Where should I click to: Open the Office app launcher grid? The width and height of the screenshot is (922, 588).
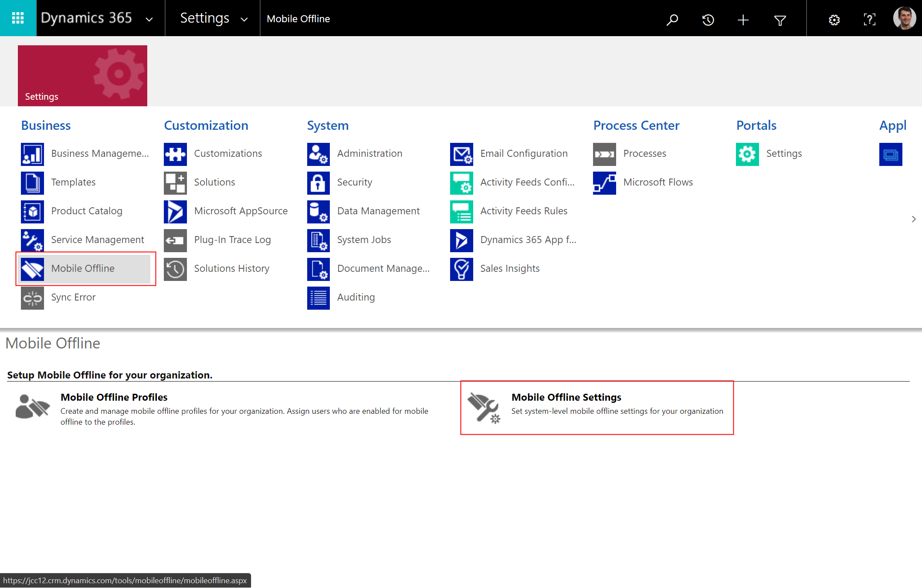coord(18,18)
